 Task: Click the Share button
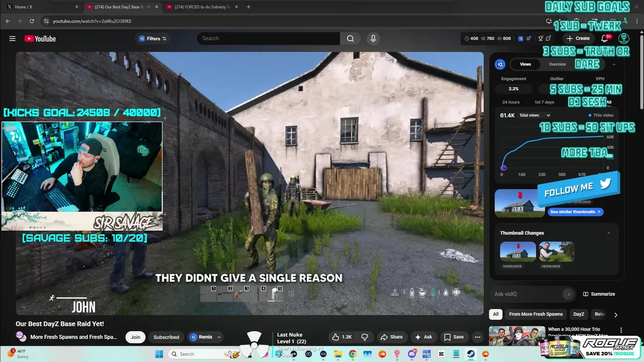coord(391,337)
